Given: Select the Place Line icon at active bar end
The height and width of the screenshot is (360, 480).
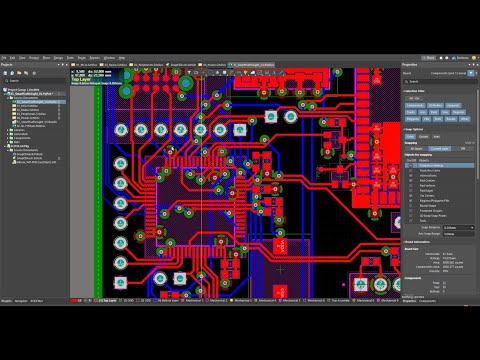Looking at the screenshot, I should [281, 72].
